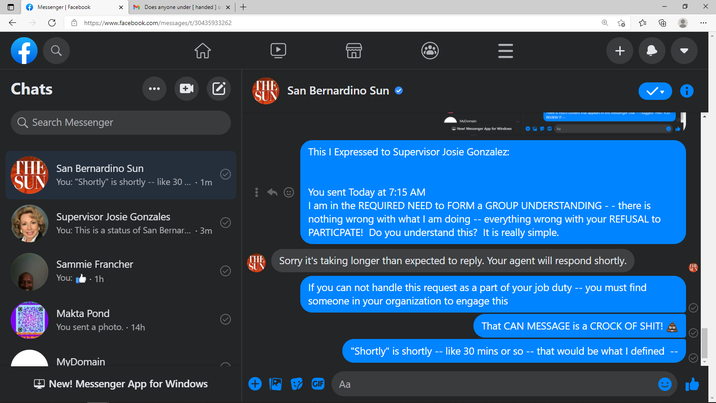Open a new browser tab
Image resolution: width=716 pixels, height=403 pixels.
tap(243, 7)
